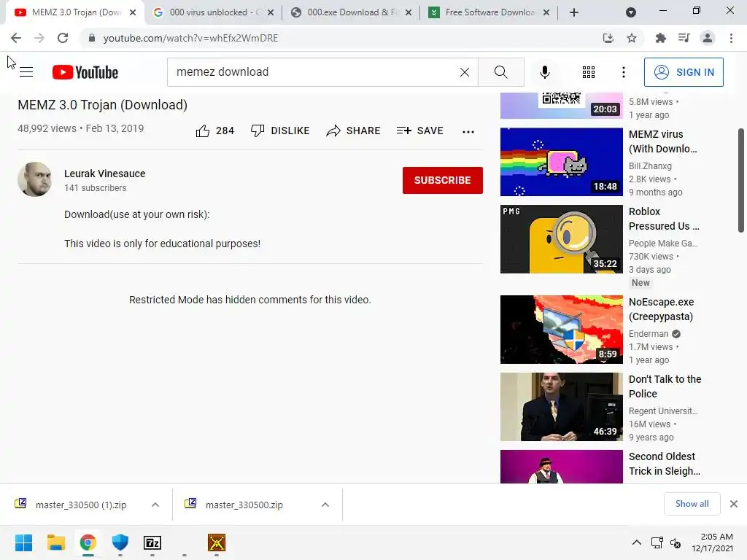
Task: Open the Chrome tab search dropdown
Action: point(631,12)
